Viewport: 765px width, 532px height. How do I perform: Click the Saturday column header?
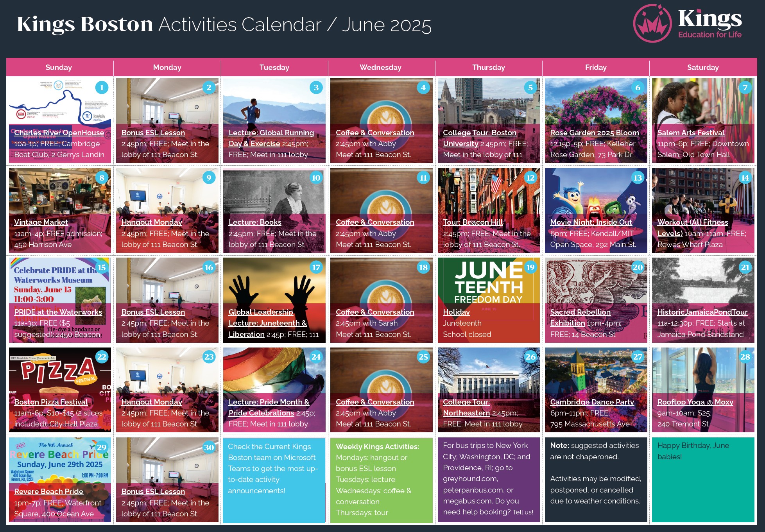pos(703,67)
